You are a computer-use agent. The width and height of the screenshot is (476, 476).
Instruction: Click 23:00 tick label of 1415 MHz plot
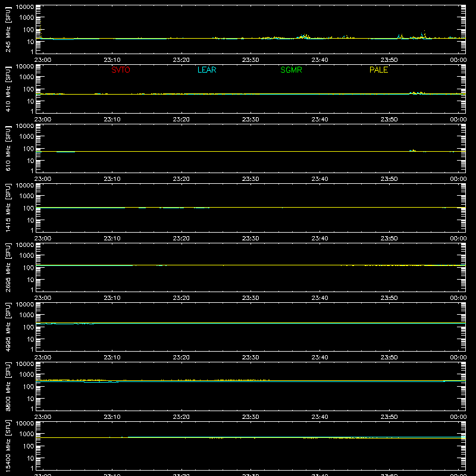click(43, 239)
